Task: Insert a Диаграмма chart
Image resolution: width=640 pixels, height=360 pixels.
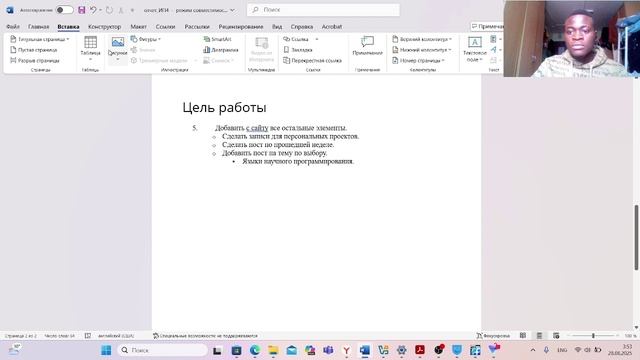Action: coord(221,50)
